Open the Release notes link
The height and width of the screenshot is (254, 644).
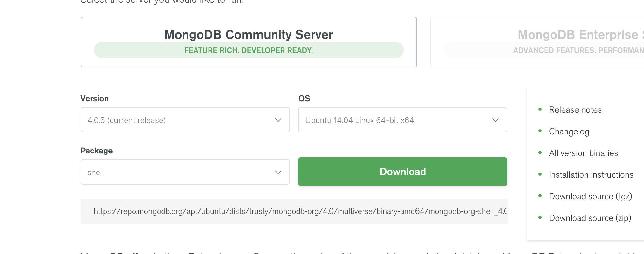point(575,110)
